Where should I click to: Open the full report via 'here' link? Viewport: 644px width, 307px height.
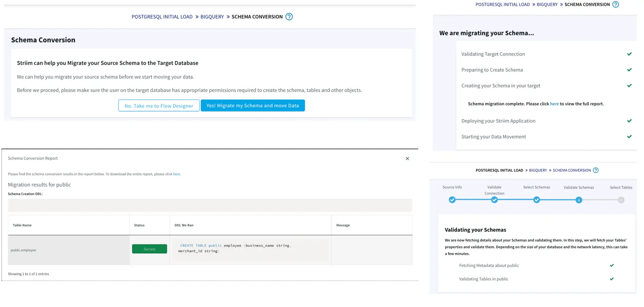click(x=554, y=104)
